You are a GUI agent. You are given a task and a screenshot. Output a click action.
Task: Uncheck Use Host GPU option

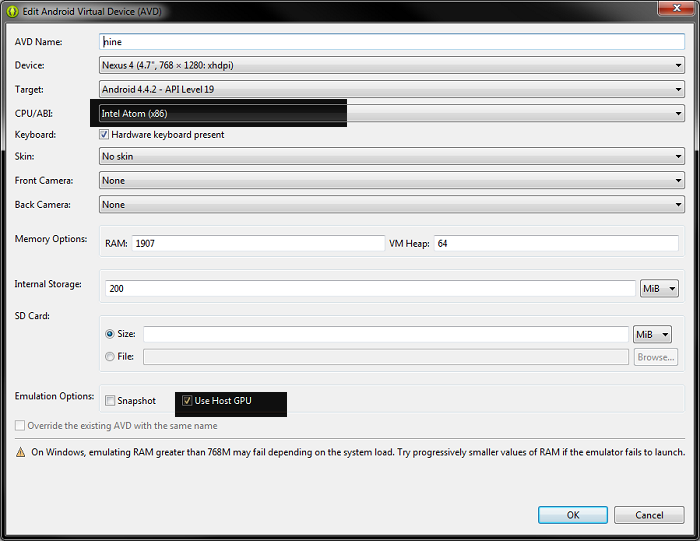pyautogui.click(x=187, y=400)
